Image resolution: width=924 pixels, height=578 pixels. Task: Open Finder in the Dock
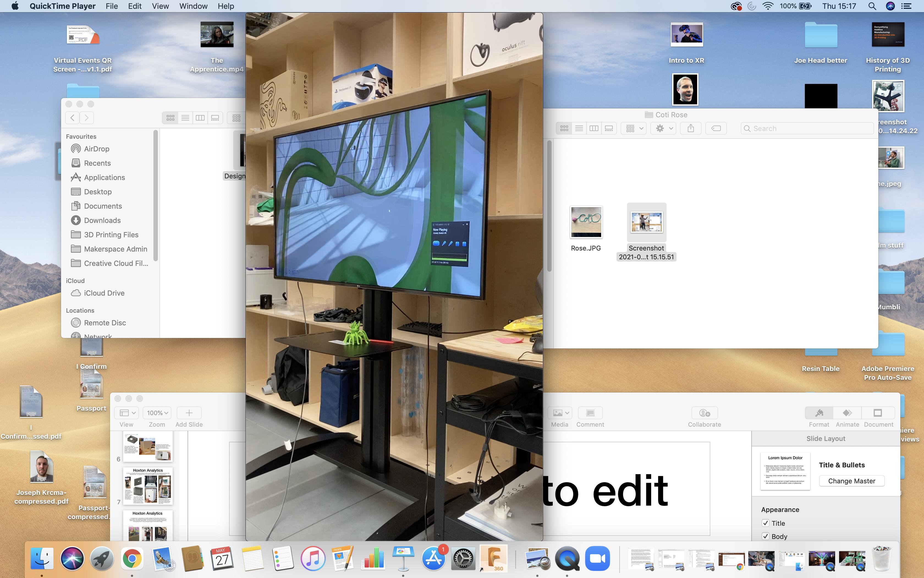click(x=42, y=558)
